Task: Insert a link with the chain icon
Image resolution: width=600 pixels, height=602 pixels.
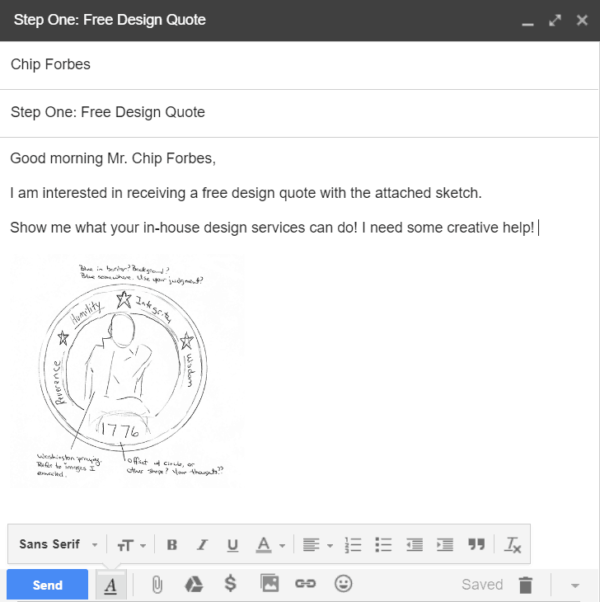Action: [x=306, y=585]
